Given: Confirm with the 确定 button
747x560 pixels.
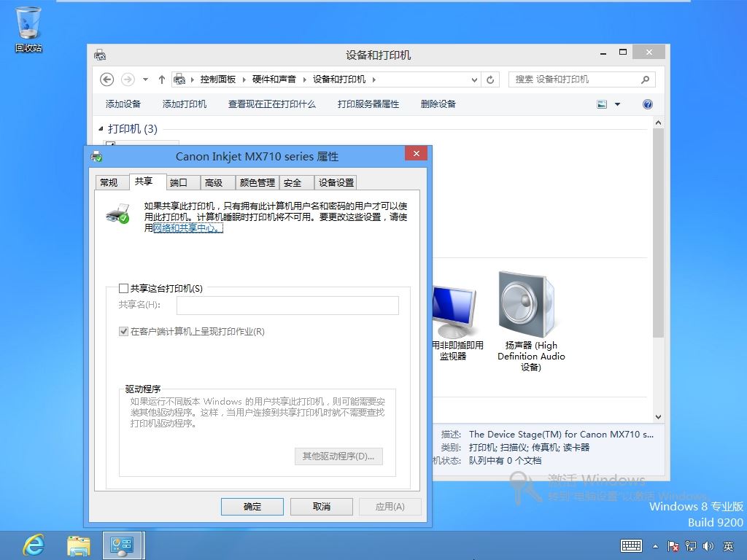Looking at the screenshot, I should [x=252, y=507].
